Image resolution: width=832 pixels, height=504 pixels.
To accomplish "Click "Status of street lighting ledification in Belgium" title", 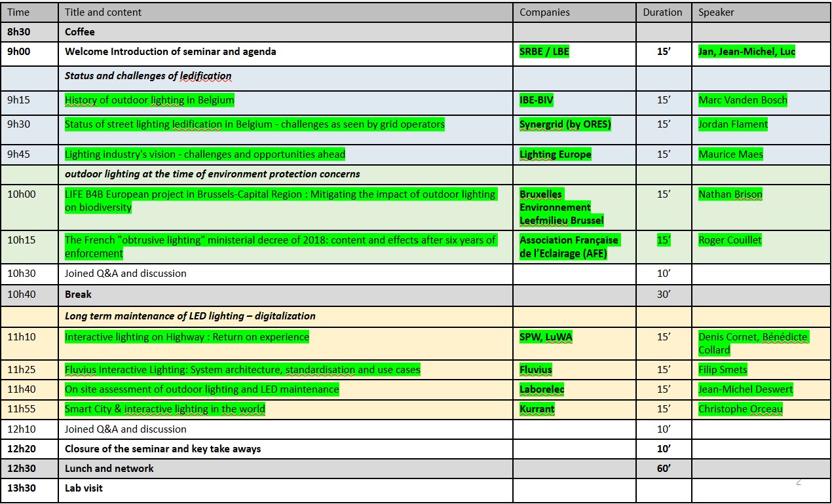I will click(255, 124).
